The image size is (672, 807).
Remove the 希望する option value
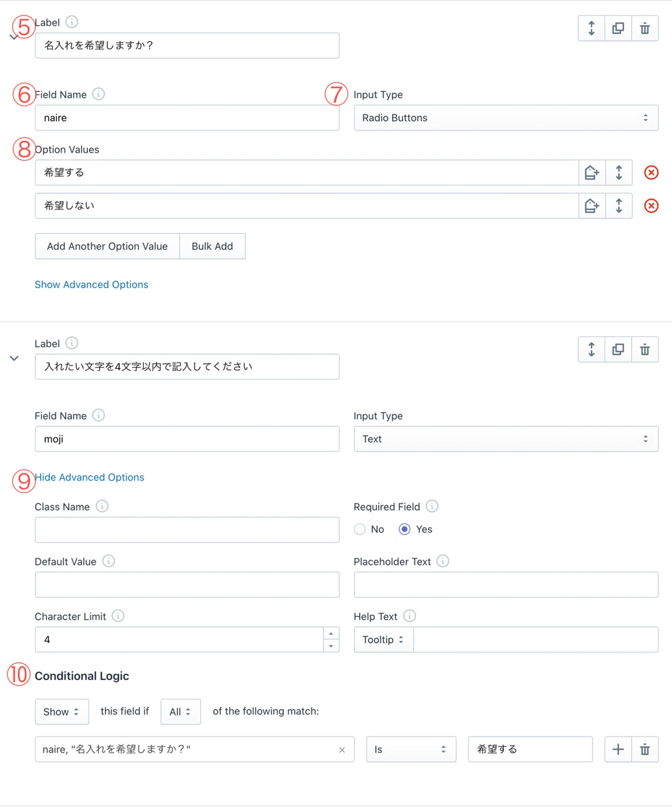651,172
